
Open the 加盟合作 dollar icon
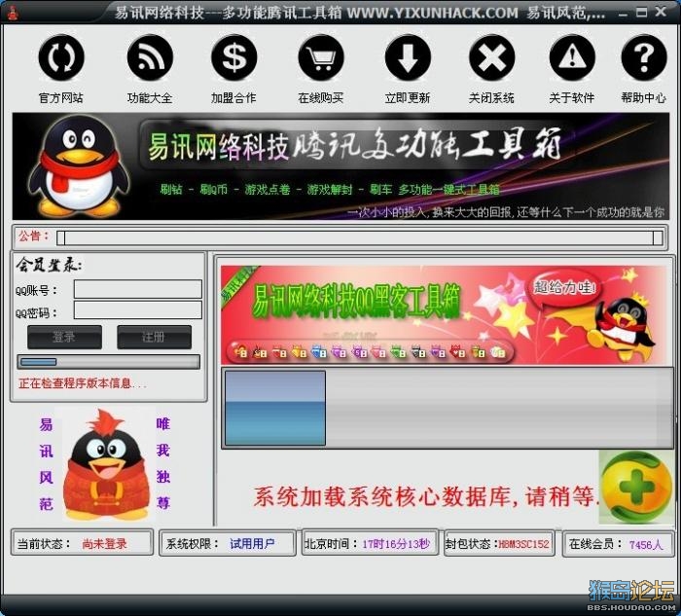[234, 57]
